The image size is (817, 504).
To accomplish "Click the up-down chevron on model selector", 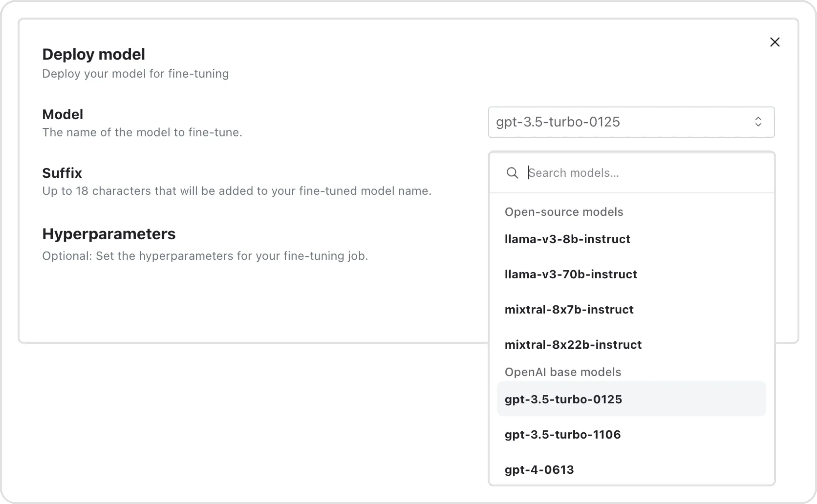I will point(758,122).
